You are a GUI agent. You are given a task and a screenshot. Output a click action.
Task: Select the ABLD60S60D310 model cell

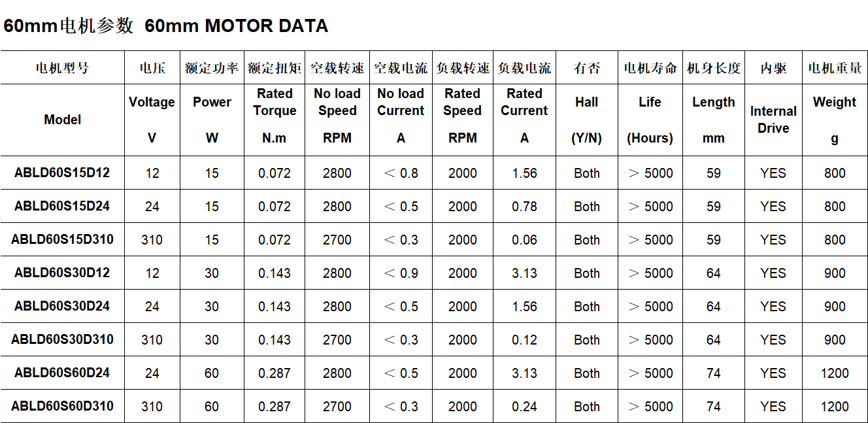62,406
